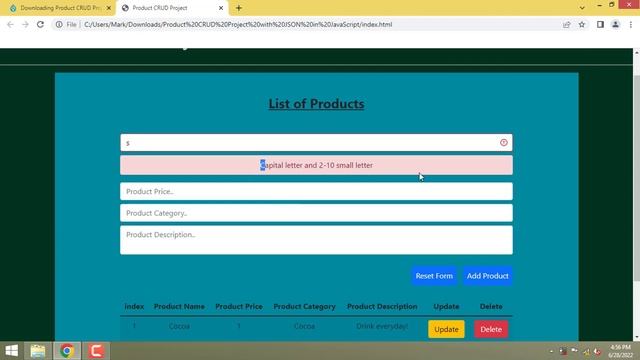Image resolution: width=640 pixels, height=360 pixels.
Task: Click the scrollbar down arrow
Action: tap(636, 337)
